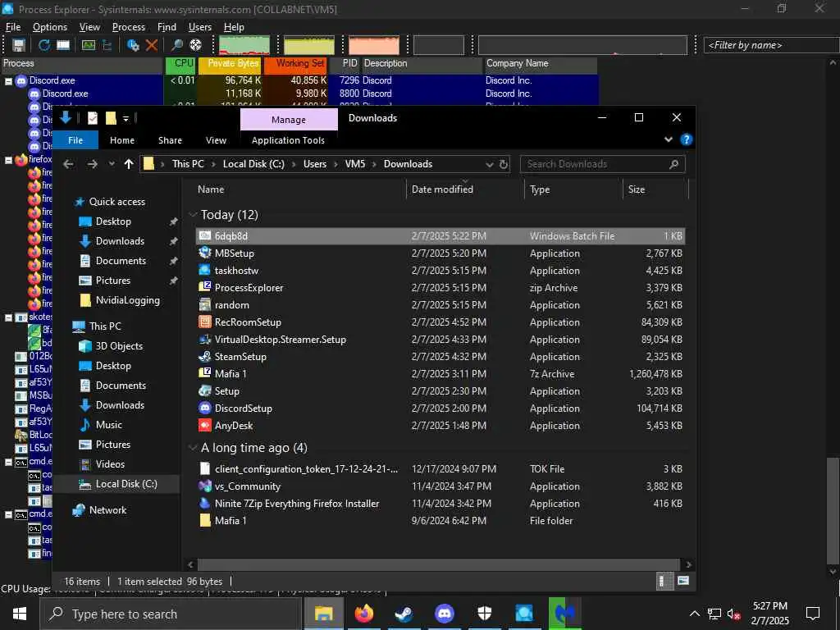The width and height of the screenshot is (840, 630).
Task: Open Firefox from the taskbar
Action: tap(363, 614)
